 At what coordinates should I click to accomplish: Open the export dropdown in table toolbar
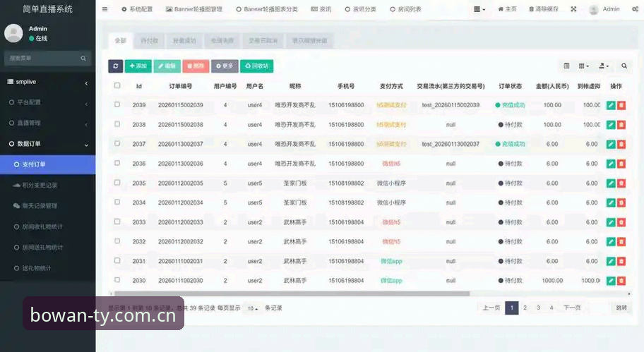(603, 66)
